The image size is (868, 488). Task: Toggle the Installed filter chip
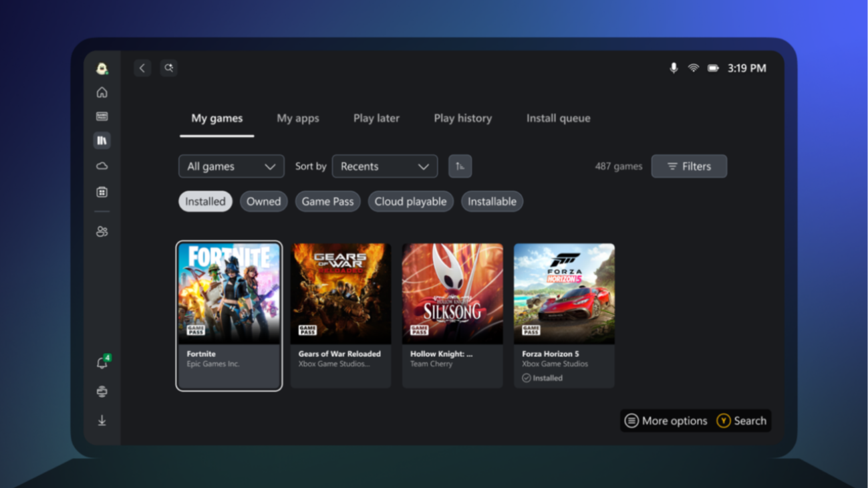pyautogui.click(x=205, y=201)
